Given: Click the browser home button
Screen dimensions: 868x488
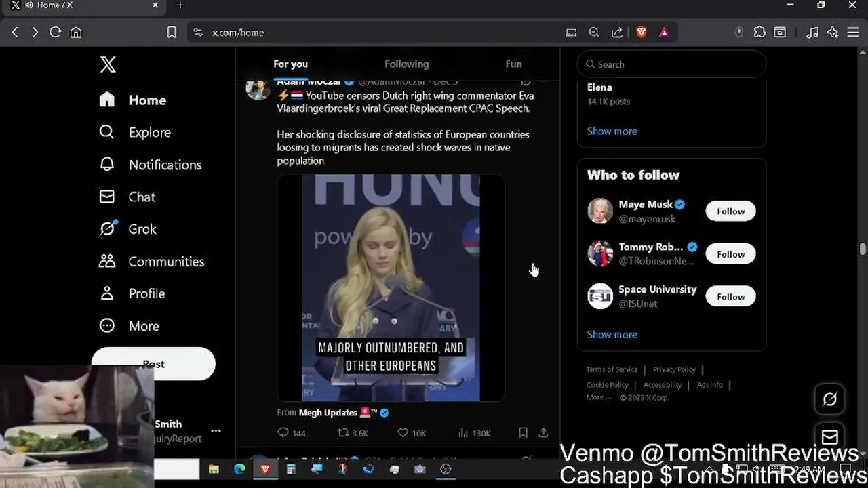Looking at the screenshot, I should click(76, 32).
